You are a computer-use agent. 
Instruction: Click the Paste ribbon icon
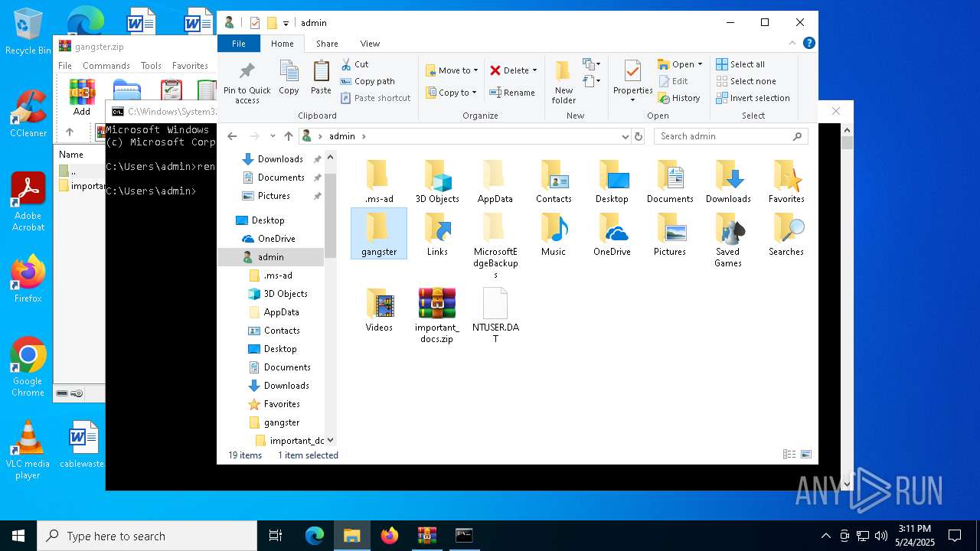[321, 77]
